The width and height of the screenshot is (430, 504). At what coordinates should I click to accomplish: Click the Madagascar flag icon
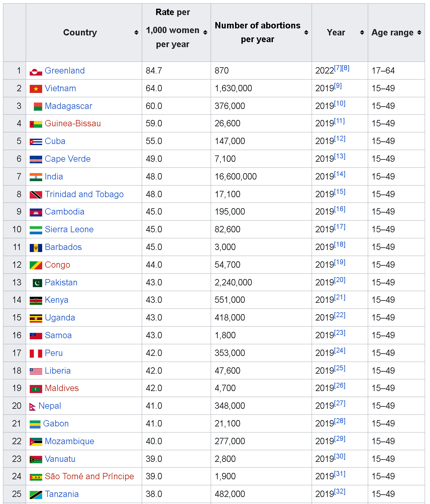click(x=36, y=107)
